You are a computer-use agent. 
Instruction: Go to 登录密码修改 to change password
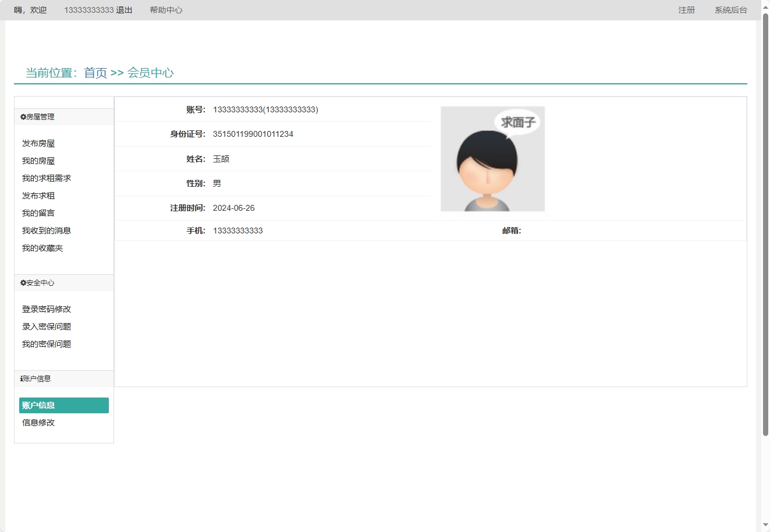pos(45,309)
